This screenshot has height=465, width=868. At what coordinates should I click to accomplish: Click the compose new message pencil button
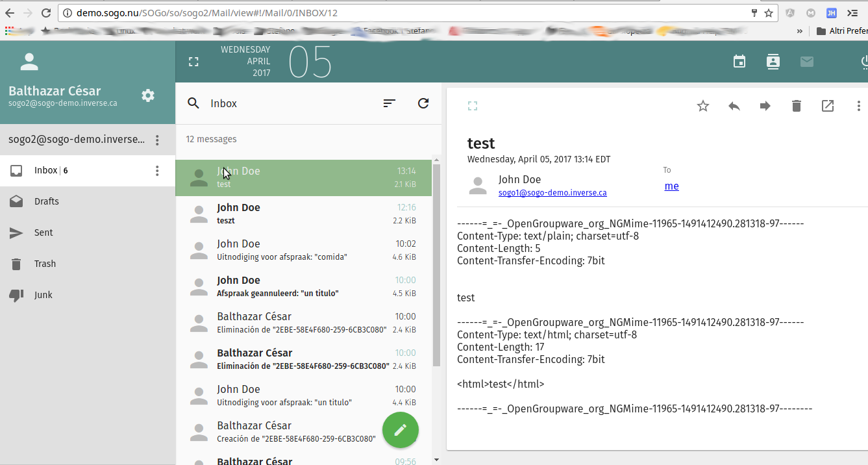[x=401, y=430]
